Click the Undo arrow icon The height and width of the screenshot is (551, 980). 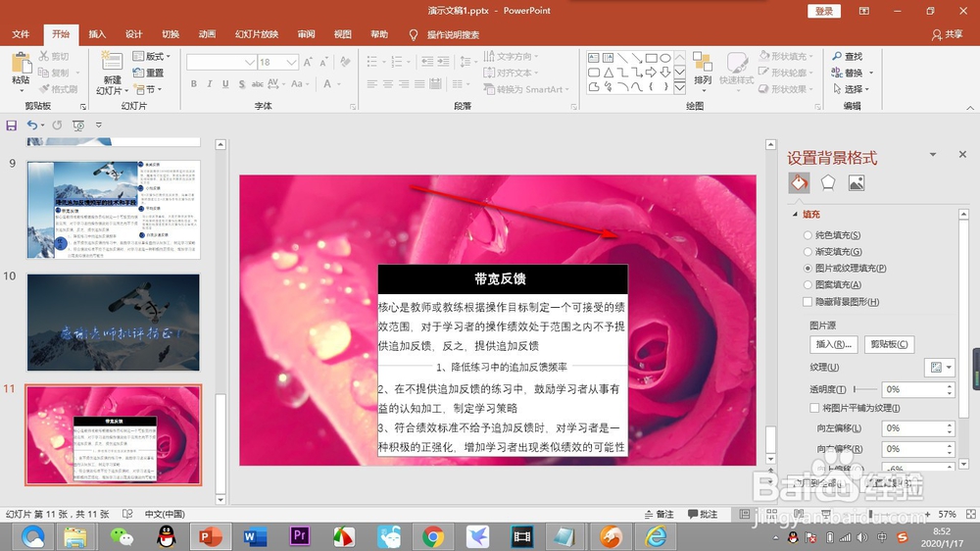coord(32,125)
